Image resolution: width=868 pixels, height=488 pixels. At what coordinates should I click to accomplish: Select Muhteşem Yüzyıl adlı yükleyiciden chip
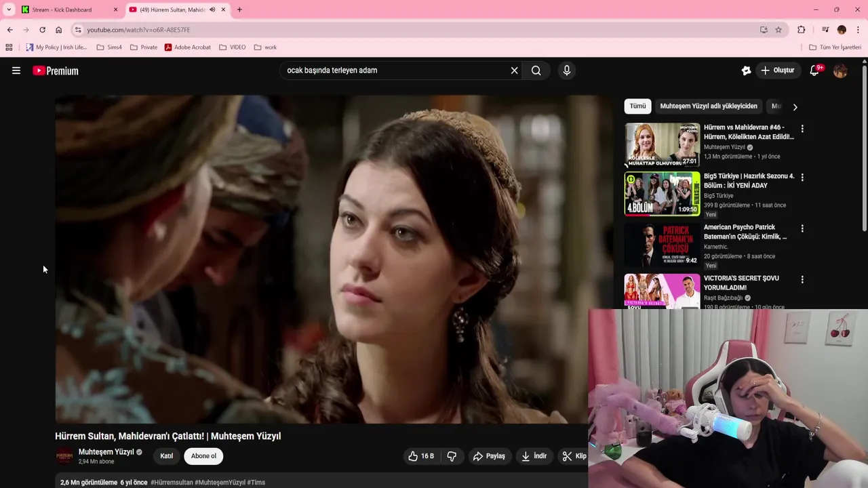tap(709, 106)
